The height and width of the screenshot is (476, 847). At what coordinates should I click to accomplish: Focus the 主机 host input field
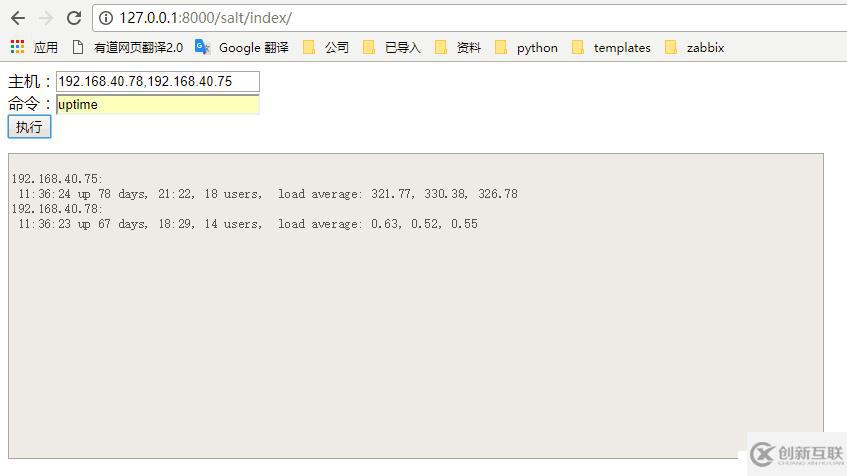pyautogui.click(x=158, y=82)
